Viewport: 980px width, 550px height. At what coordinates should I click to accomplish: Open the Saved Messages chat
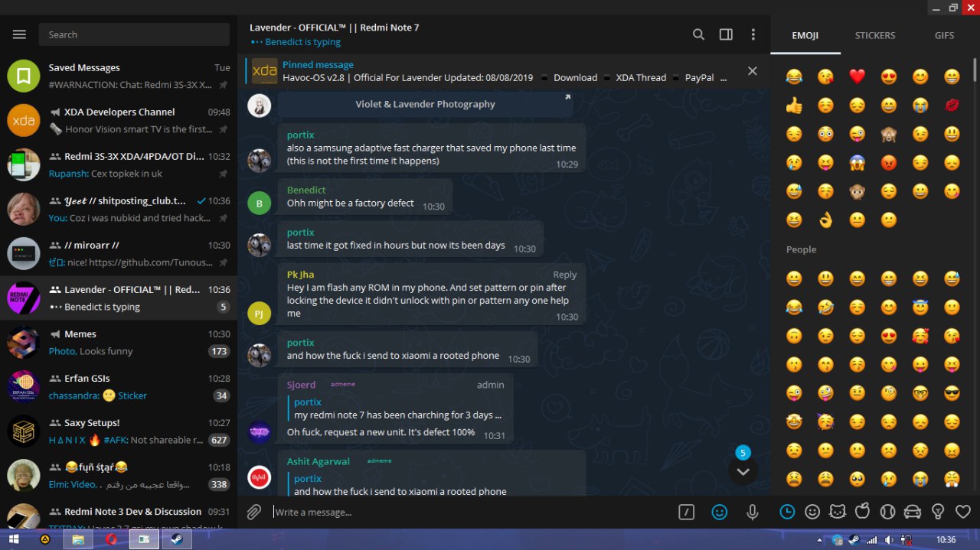click(119, 76)
